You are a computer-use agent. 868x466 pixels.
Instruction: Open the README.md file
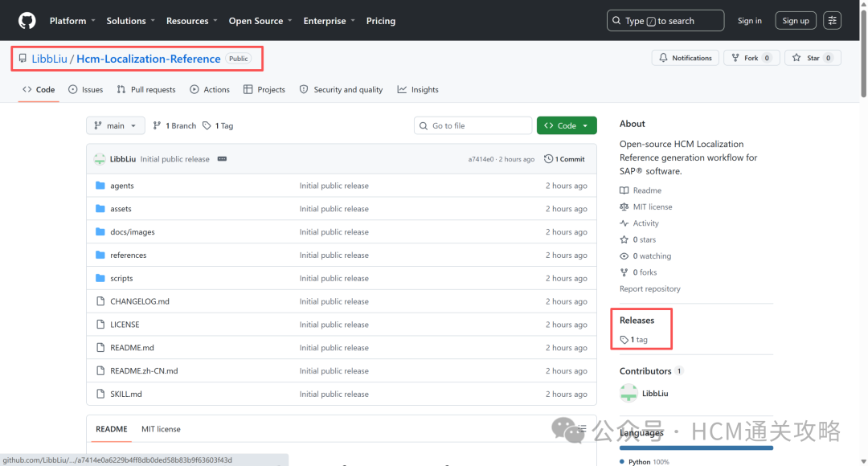132,348
